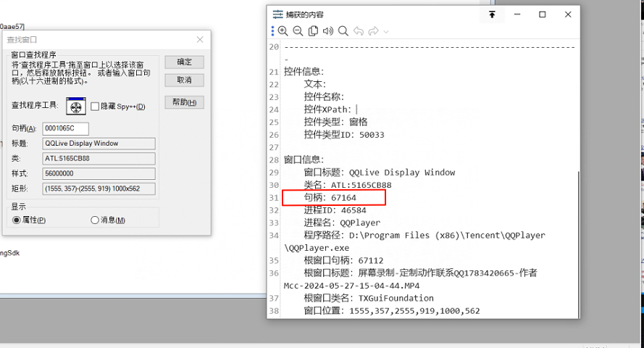This screenshot has width=644, height=348.
Task: Click the 帮助 button
Action: click(x=185, y=102)
